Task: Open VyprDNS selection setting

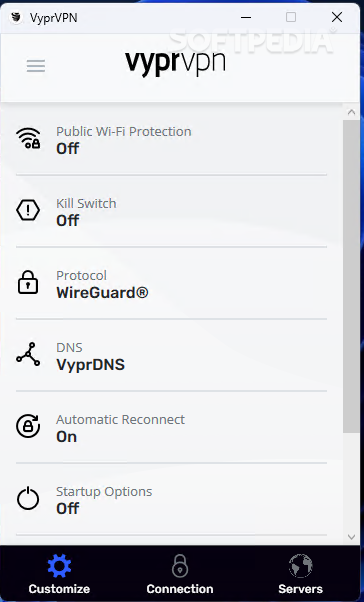Action: point(172,355)
